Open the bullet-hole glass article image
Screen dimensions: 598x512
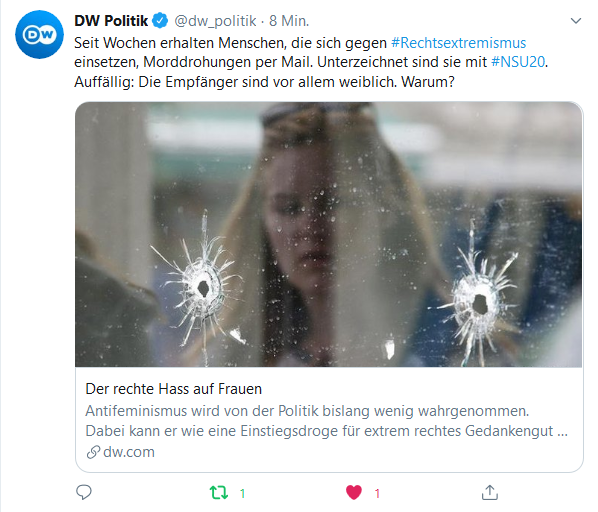point(329,234)
